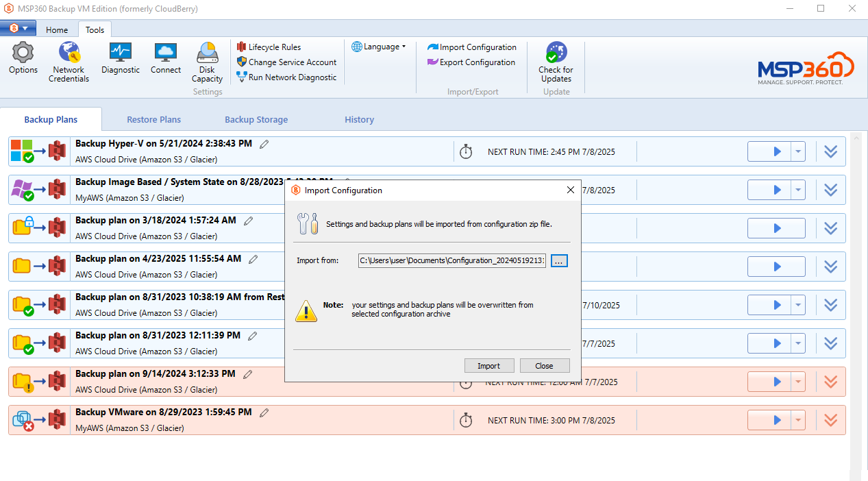Click the VMware plan type icon
The image size is (868, 481).
point(22,420)
